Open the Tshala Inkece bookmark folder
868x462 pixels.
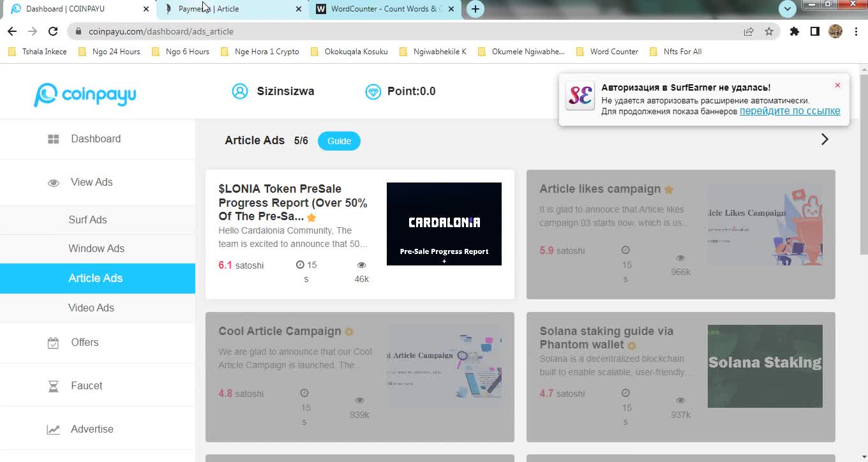pyautogui.click(x=38, y=52)
